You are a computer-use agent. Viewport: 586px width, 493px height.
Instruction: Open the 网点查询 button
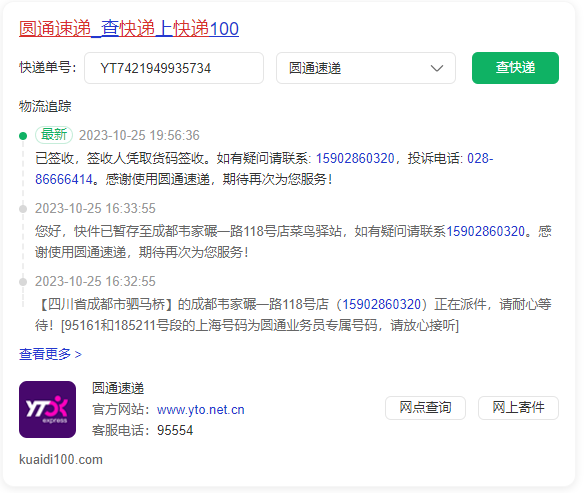(425, 408)
